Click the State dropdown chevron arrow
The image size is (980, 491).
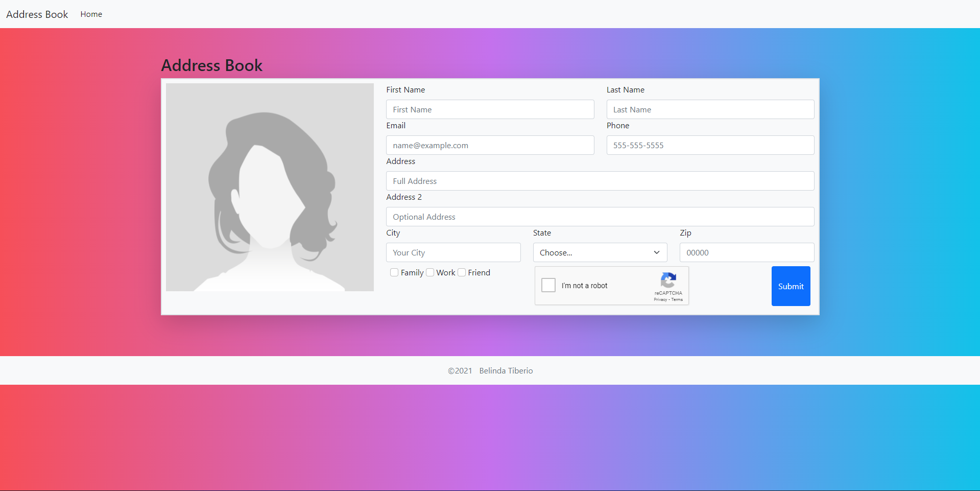pos(657,252)
